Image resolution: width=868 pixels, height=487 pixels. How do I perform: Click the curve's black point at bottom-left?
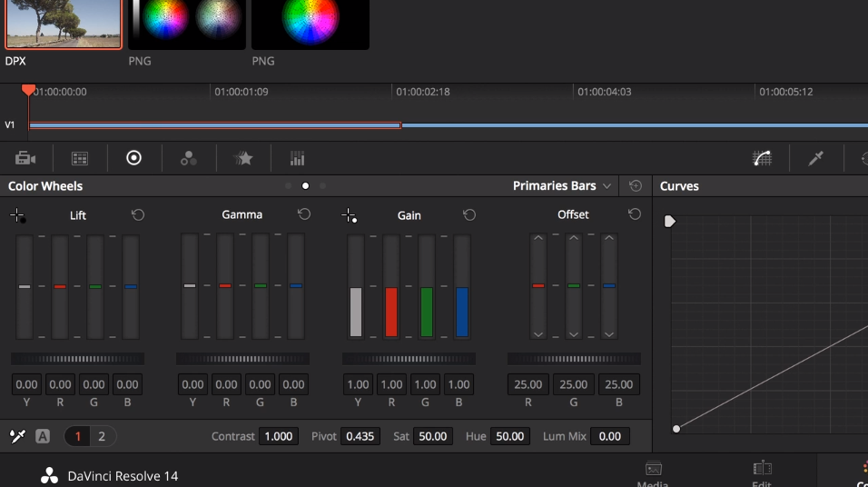pyautogui.click(x=676, y=429)
